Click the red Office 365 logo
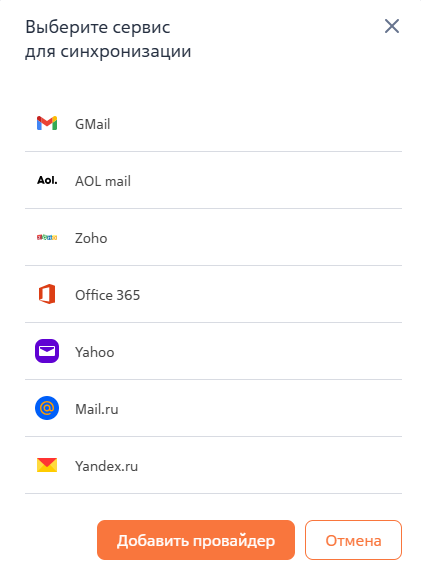The width and height of the screenshot is (421, 581). [x=47, y=294]
